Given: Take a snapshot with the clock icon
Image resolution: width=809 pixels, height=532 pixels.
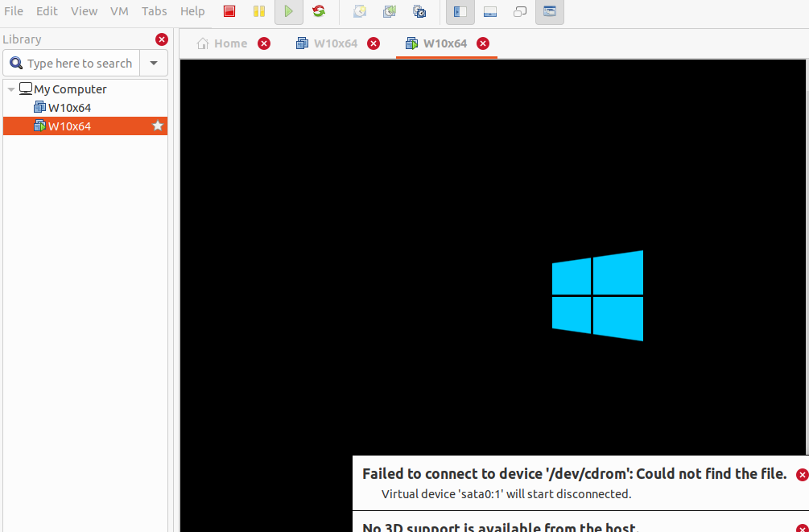Looking at the screenshot, I should coord(360,11).
